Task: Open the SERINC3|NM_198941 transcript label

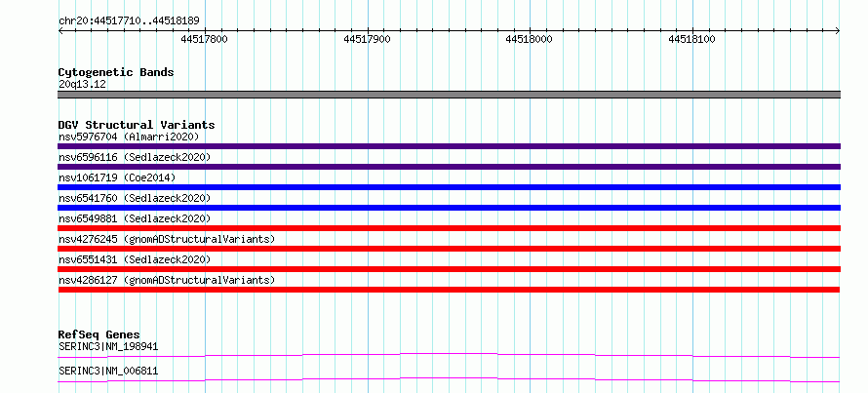Action: (x=108, y=347)
